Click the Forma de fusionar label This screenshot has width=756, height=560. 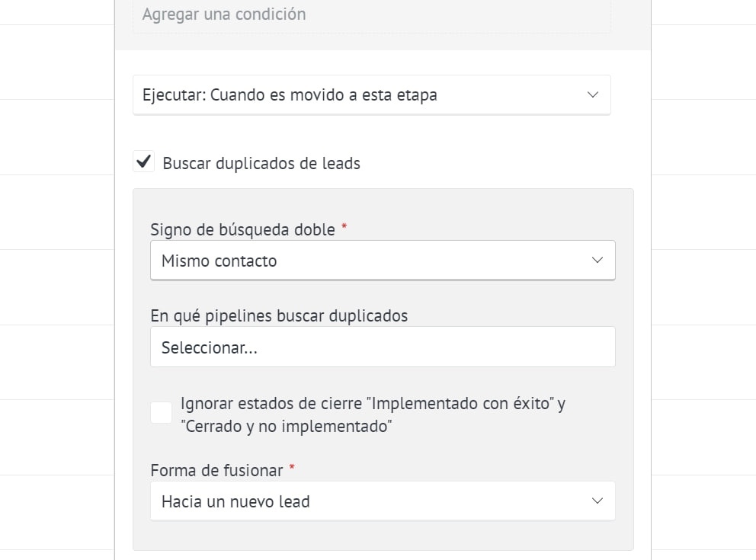(216, 470)
